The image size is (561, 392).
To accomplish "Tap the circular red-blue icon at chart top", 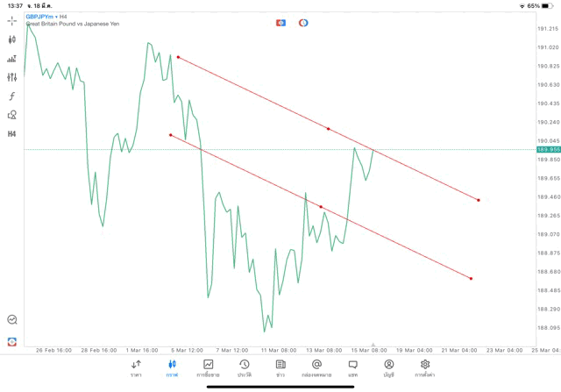I will [x=303, y=22].
